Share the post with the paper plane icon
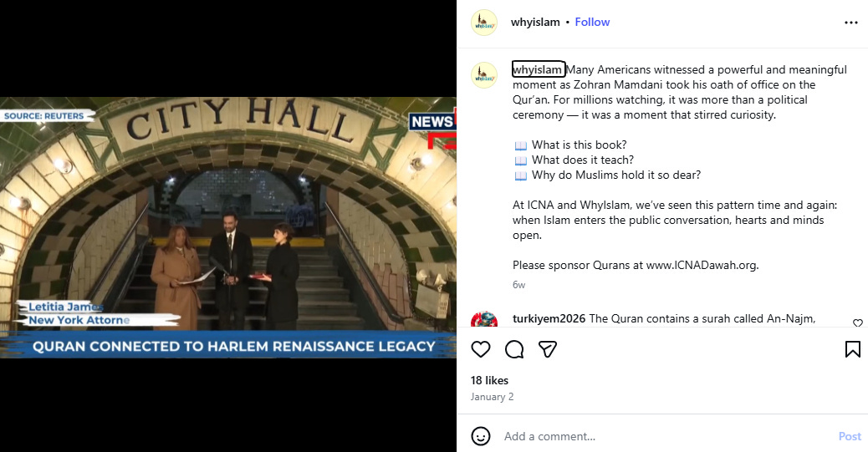This screenshot has height=452, width=868. click(x=548, y=349)
